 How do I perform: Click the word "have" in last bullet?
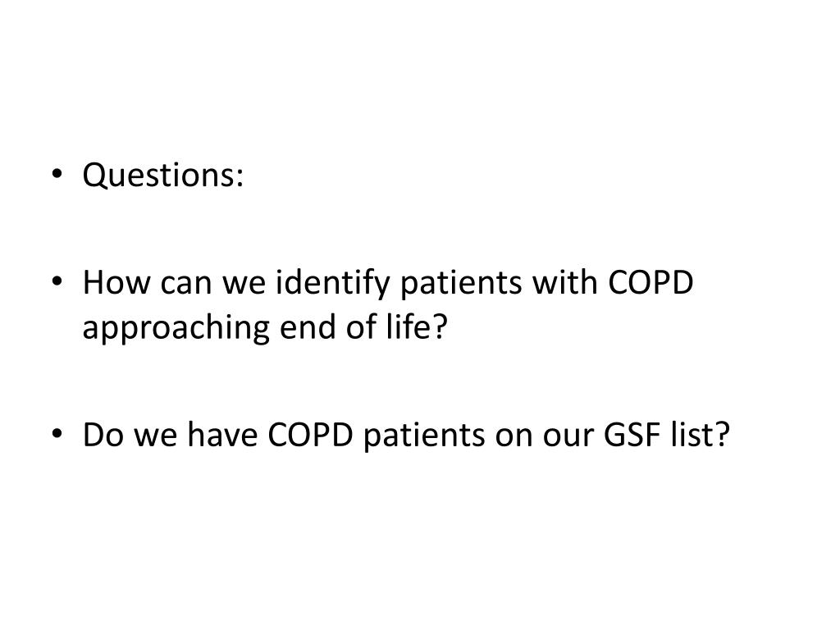pyautogui.click(x=222, y=434)
